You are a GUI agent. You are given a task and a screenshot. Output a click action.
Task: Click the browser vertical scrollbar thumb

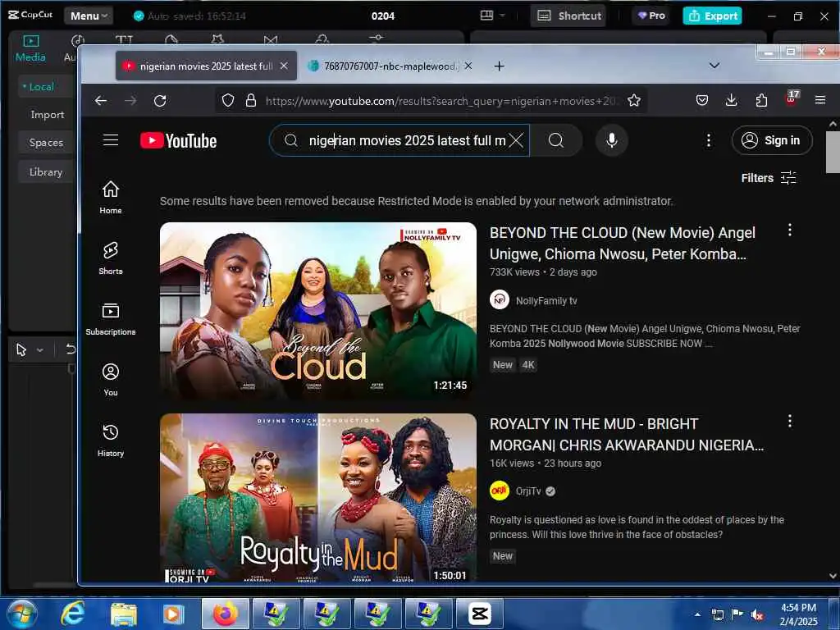click(833, 152)
